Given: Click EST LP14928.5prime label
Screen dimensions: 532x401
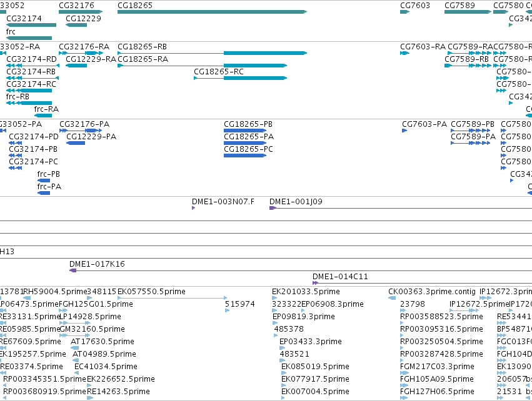Looking at the screenshot, I should (90, 317).
